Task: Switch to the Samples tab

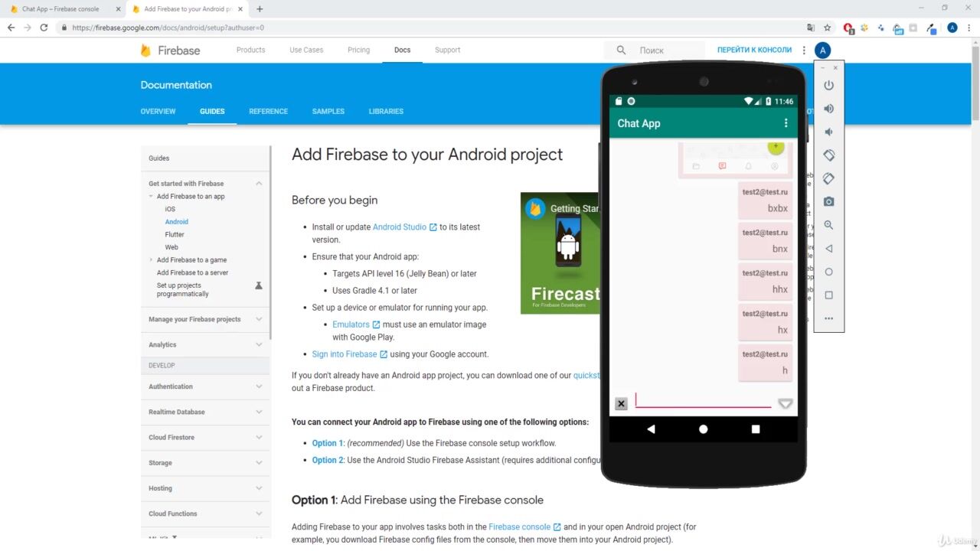Action: pyautogui.click(x=328, y=111)
